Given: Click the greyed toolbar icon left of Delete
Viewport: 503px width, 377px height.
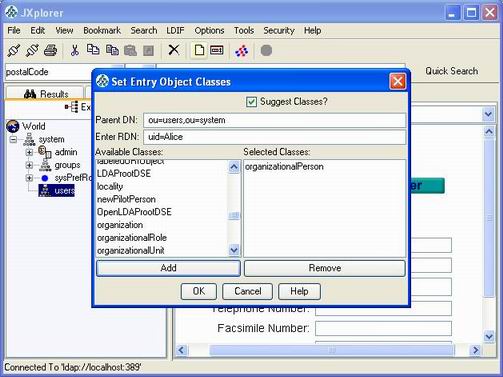Looking at the screenshot, I should [x=148, y=51].
